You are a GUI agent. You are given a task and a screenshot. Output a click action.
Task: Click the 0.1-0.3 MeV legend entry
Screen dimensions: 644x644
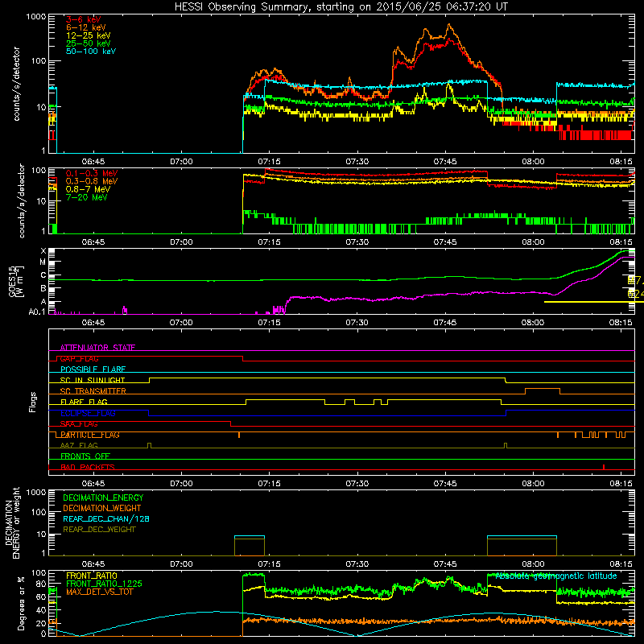[x=92, y=173]
